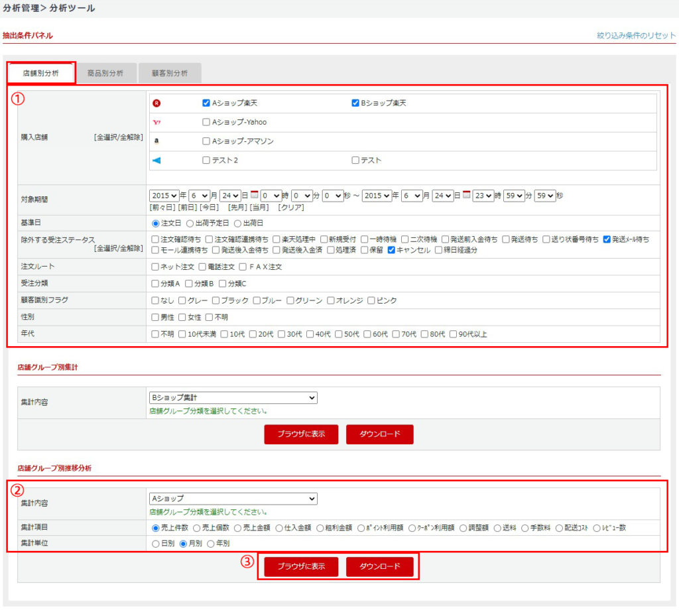
Task: Uncheck the キャンセル status checkbox
Action: [391, 251]
